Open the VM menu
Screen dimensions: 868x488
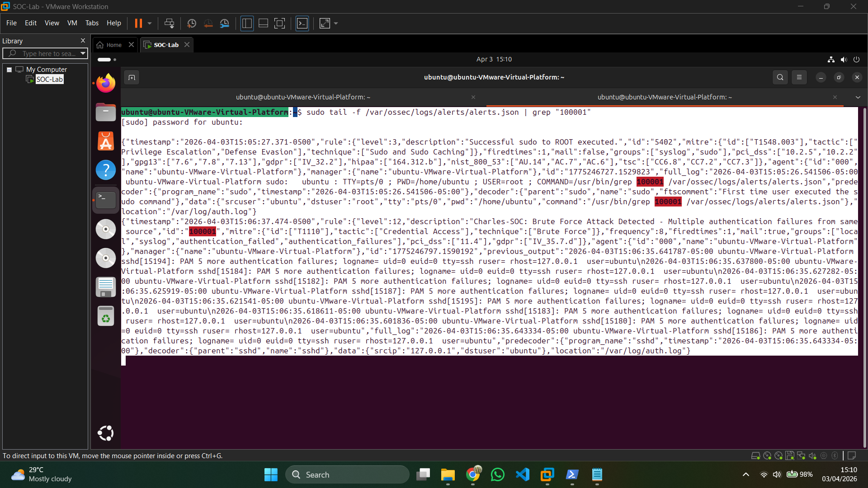72,23
